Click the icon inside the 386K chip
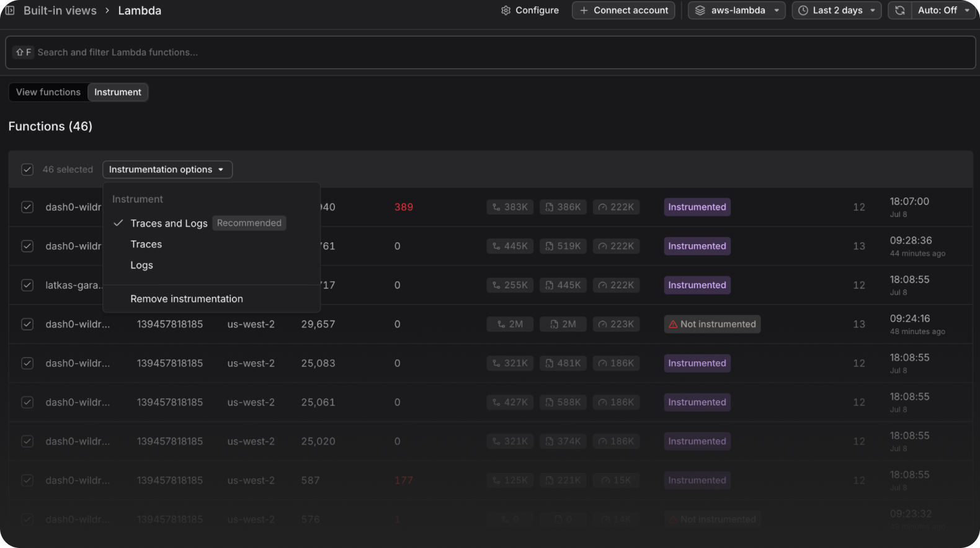 point(549,207)
